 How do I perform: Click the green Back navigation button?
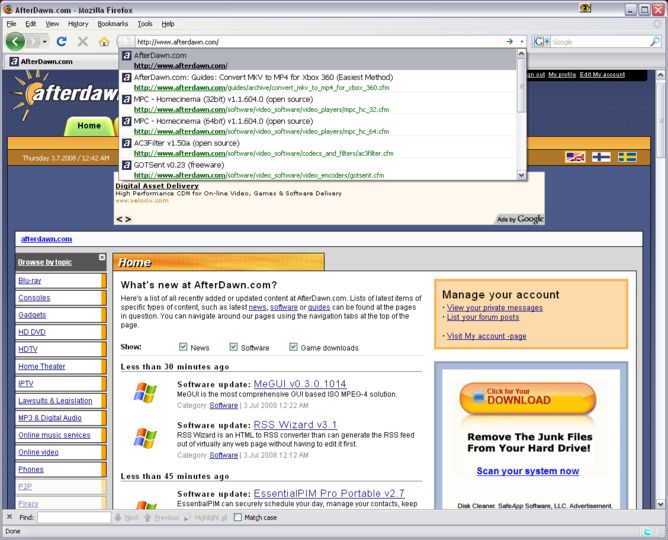tap(15, 42)
